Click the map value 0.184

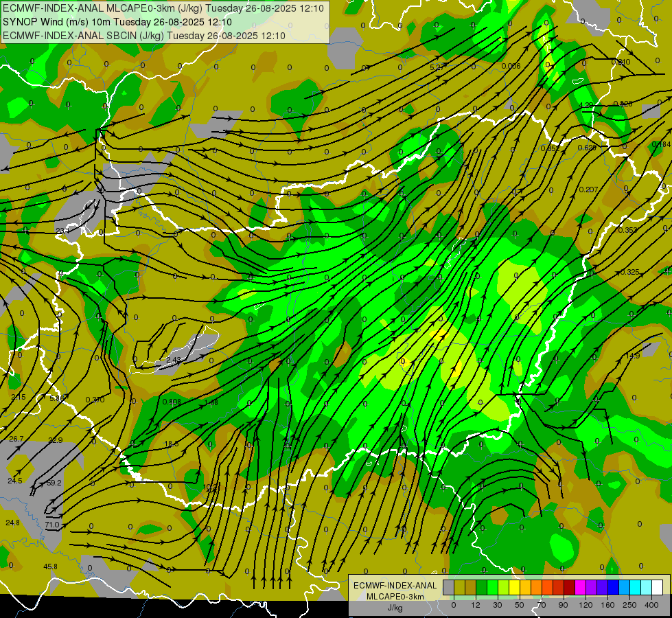point(661,144)
